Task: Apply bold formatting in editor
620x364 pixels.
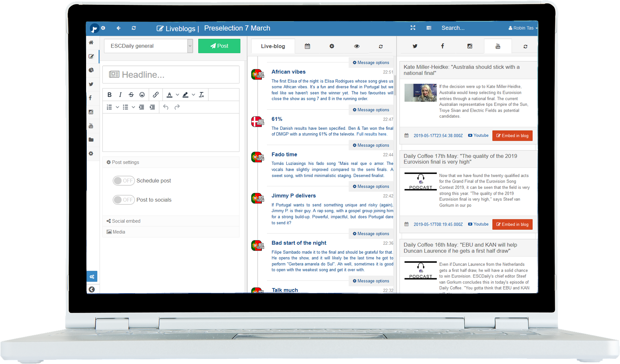Action: tap(109, 95)
